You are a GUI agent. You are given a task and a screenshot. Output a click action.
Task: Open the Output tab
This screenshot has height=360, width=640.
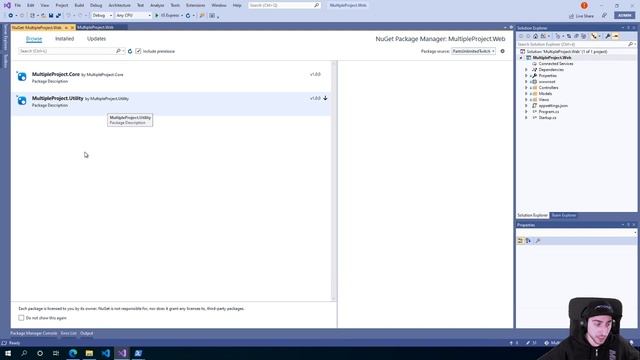[x=87, y=333]
